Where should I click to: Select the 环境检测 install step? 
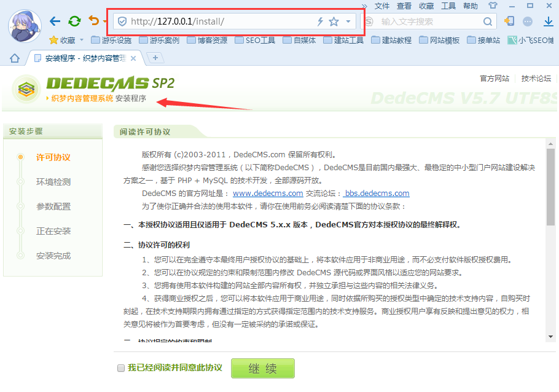[53, 182]
